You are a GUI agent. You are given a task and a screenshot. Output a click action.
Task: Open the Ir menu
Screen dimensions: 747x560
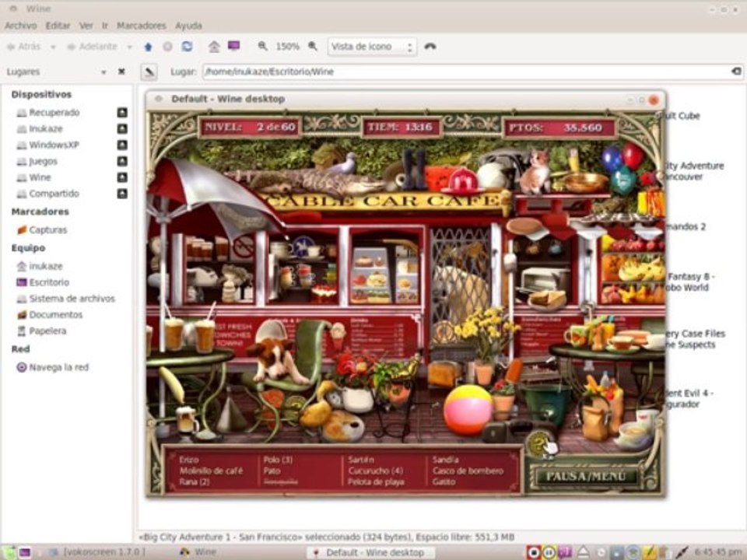[x=105, y=26]
